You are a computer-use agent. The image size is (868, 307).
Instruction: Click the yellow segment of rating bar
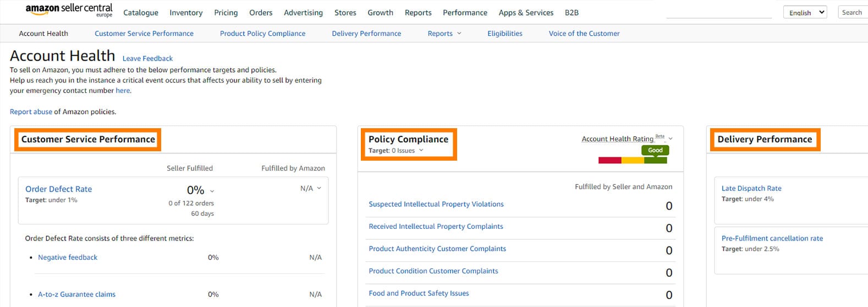(x=633, y=160)
